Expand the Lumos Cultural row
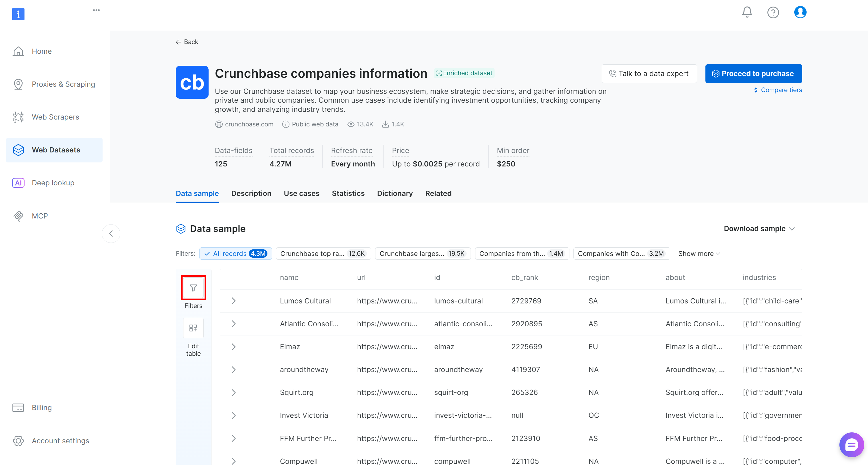The width and height of the screenshot is (868, 465). [233, 301]
